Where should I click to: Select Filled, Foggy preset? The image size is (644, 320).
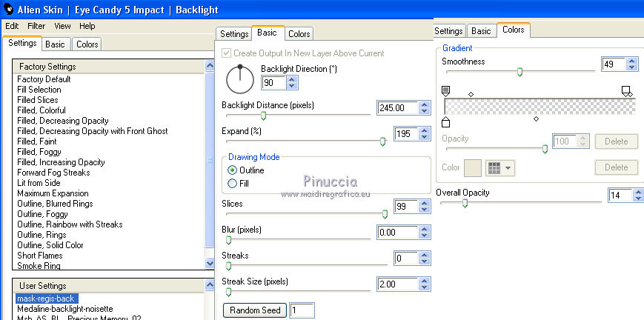[x=39, y=152]
